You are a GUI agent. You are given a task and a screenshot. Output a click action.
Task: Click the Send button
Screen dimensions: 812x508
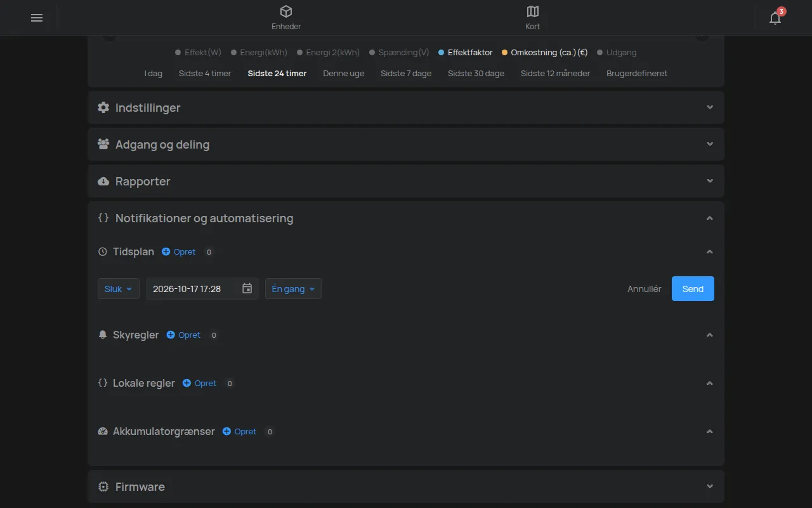693,289
